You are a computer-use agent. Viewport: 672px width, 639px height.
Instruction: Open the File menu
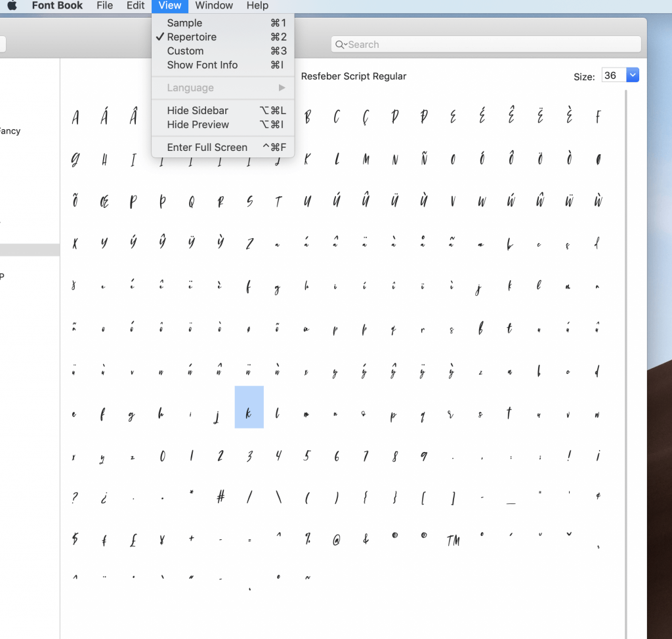(x=104, y=5)
